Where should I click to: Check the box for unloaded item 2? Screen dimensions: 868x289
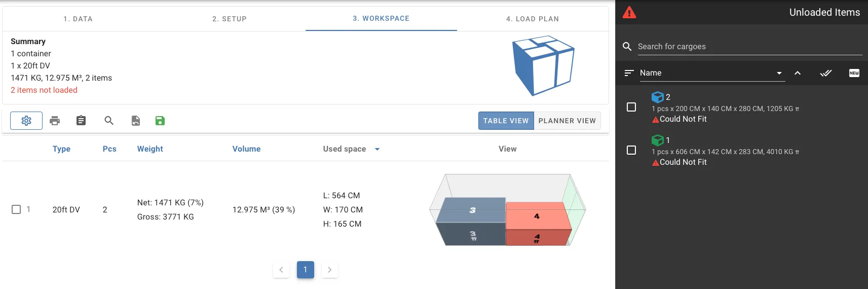631,107
